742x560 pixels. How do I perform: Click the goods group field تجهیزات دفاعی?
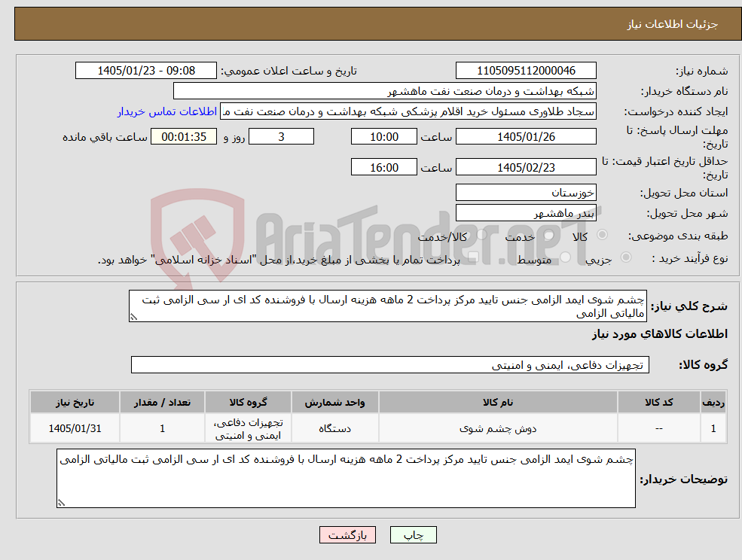coord(390,364)
